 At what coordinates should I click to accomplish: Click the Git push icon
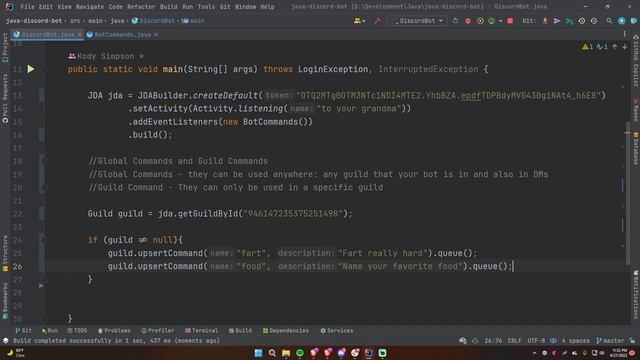click(x=569, y=21)
